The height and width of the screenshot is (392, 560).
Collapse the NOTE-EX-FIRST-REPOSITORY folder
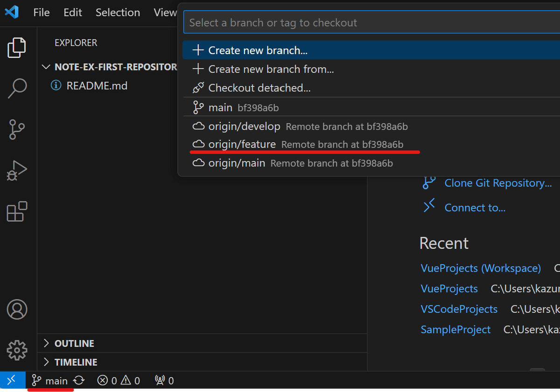[x=46, y=66]
